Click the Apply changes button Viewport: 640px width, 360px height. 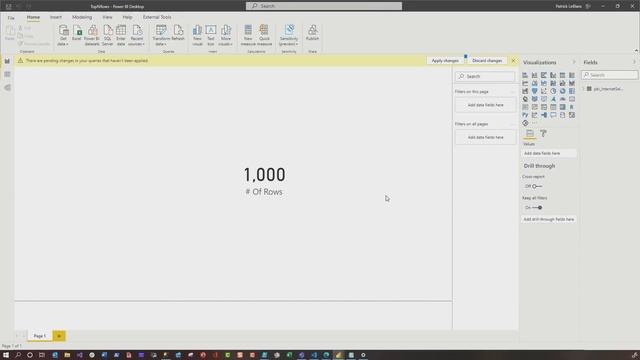pyautogui.click(x=445, y=60)
